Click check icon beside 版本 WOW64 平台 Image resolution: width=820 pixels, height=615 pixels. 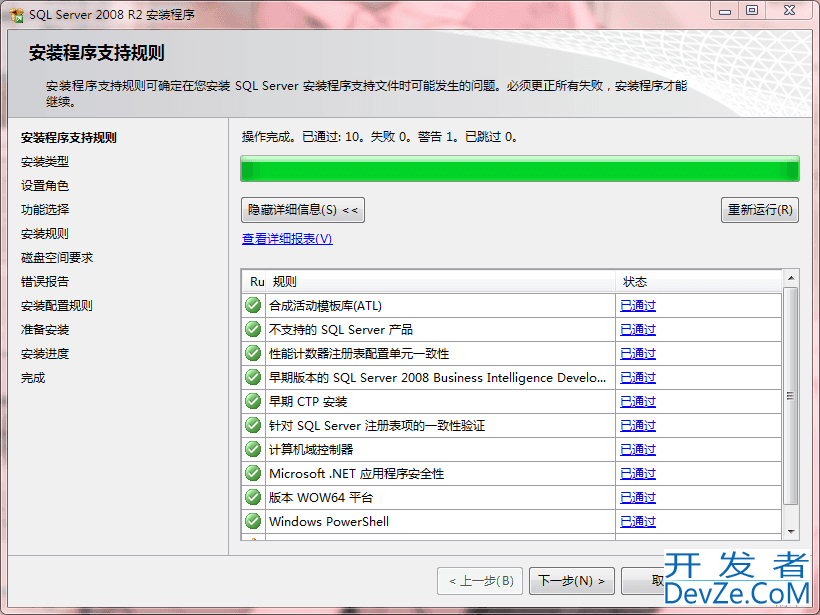(253, 497)
